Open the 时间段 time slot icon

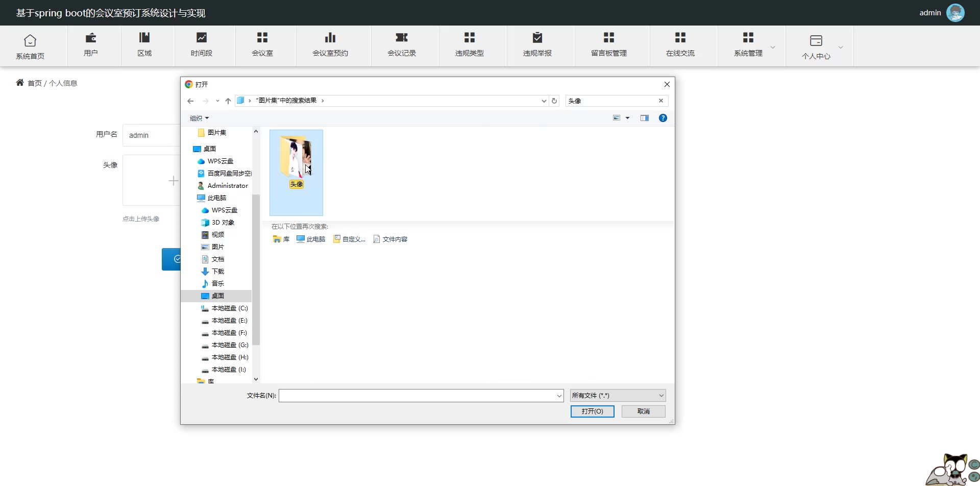[x=202, y=37]
